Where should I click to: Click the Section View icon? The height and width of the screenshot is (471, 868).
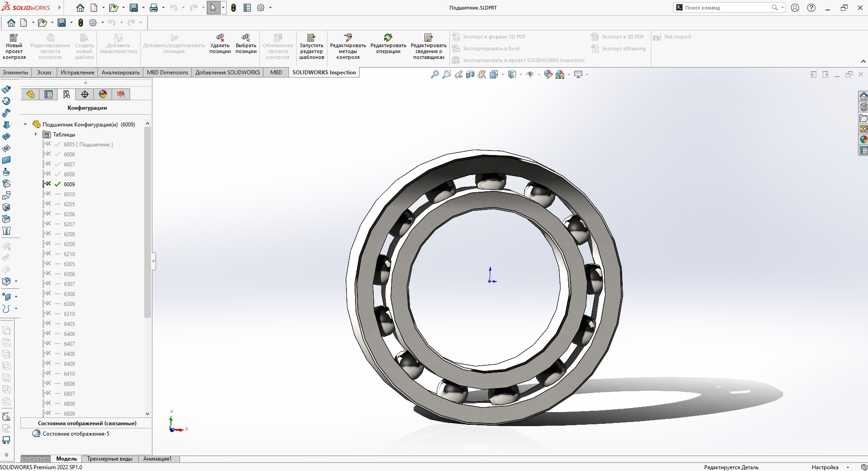470,74
